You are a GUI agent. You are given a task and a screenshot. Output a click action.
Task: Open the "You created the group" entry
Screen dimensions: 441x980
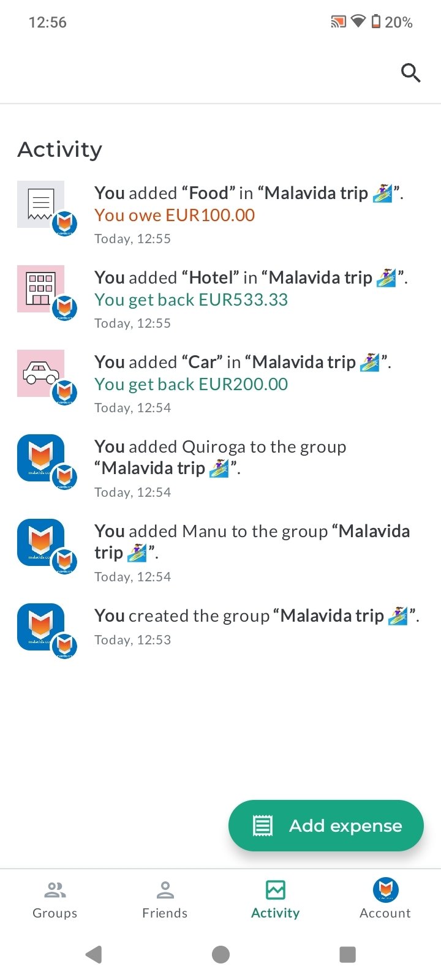(257, 616)
